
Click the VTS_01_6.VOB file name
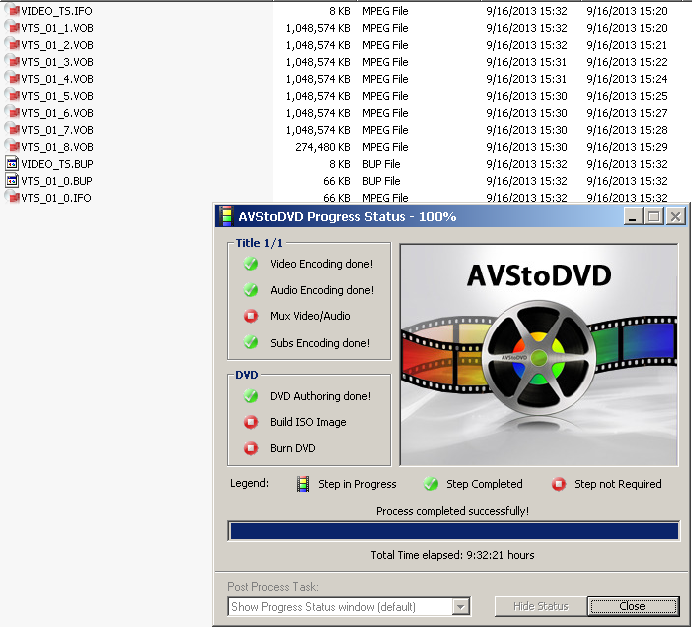(57, 113)
